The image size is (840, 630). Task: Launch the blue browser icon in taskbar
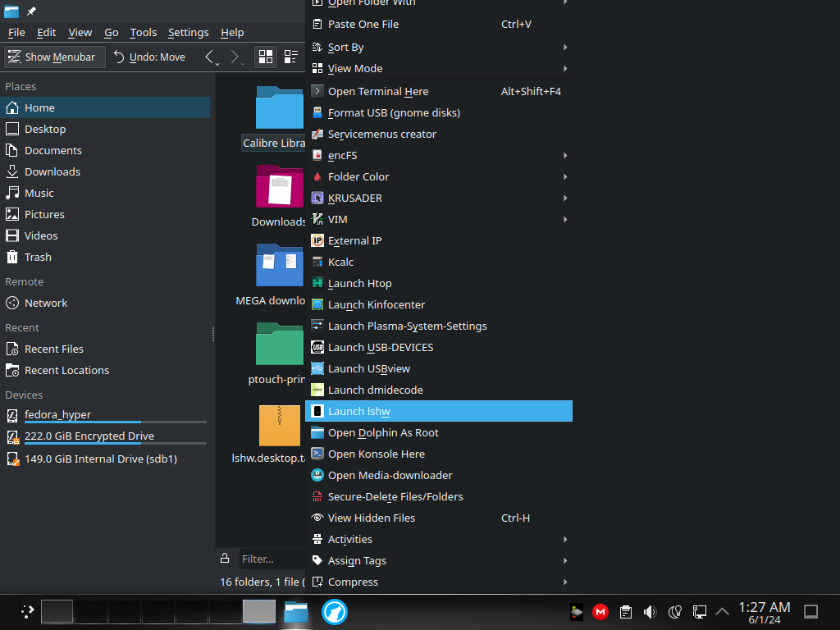pyautogui.click(x=335, y=612)
